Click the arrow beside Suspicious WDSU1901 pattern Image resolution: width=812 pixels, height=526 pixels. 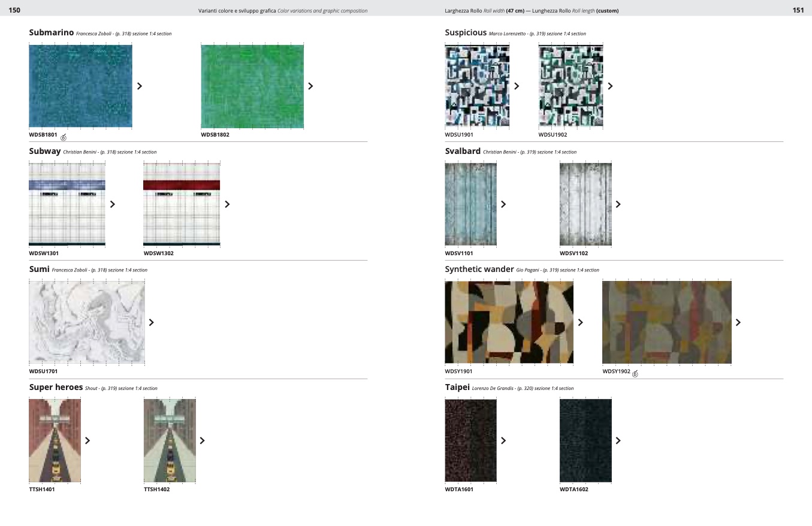pyautogui.click(x=517, y=86)
